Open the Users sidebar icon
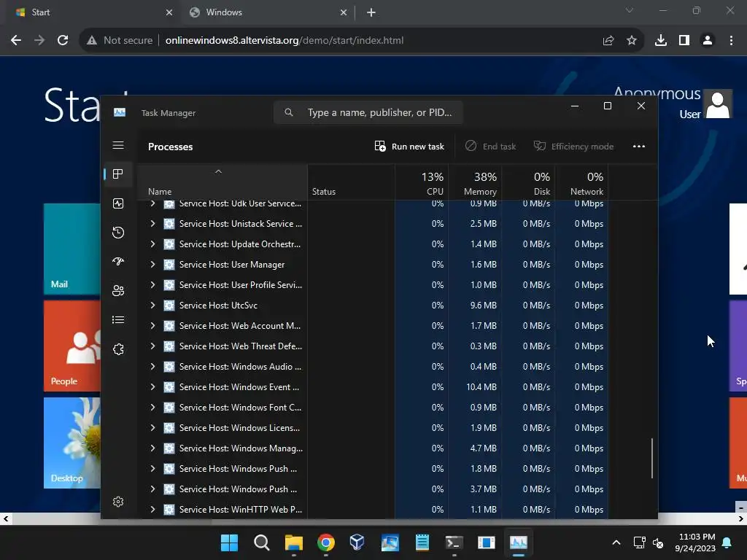The height and width of the screenshot is (560, 747). pyautogui.click(x=118, y=290)
